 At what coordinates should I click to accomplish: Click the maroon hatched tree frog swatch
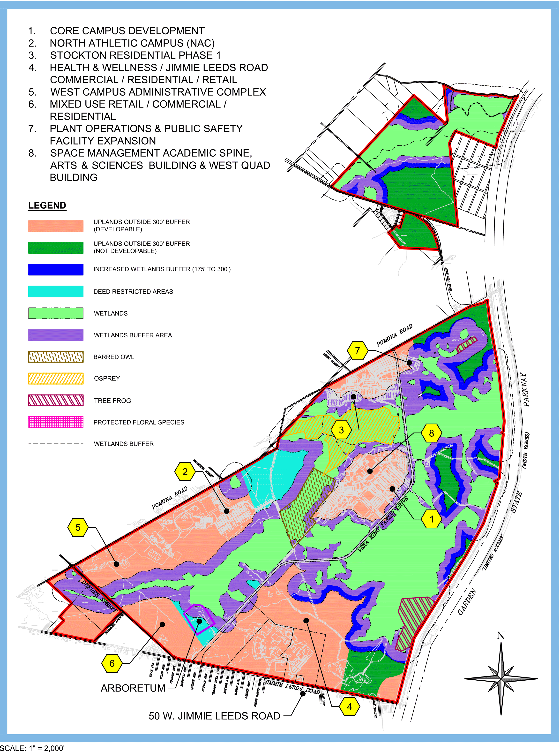[56, 400]
